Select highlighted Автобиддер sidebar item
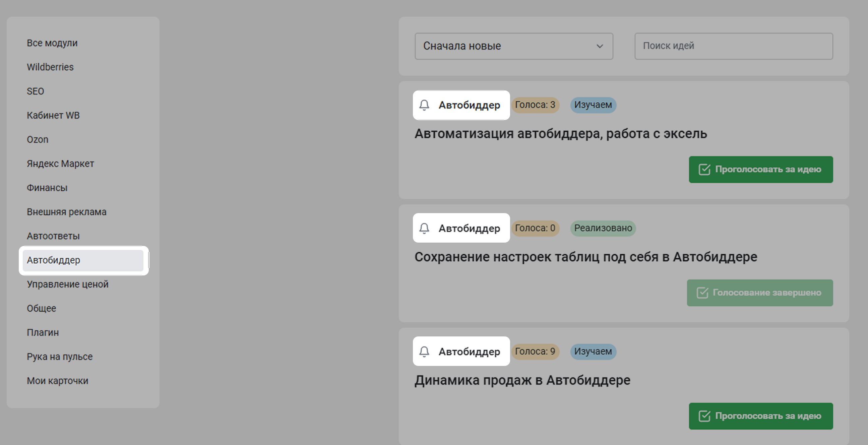Viewport: 868px width, 445px height. (x=83, y=260)
